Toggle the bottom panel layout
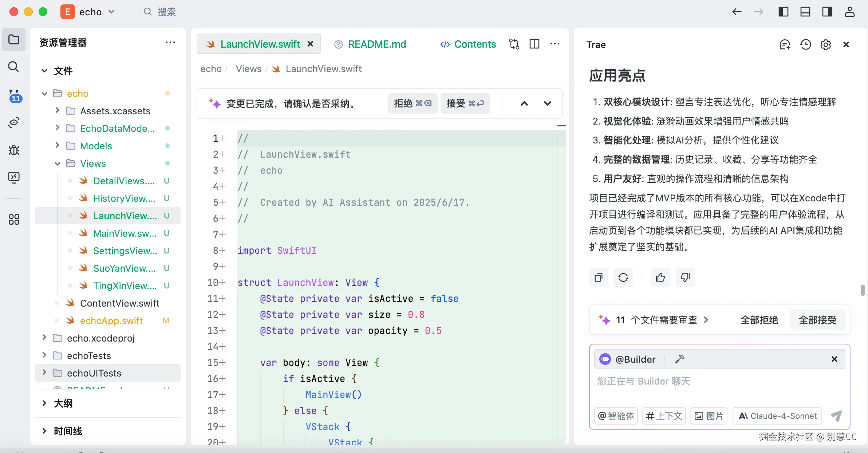 click(805, 12)
